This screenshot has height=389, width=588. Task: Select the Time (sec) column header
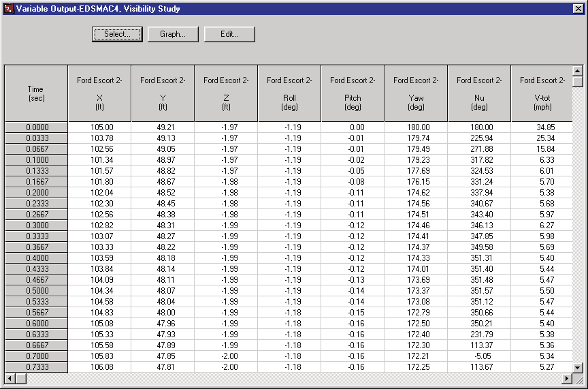tap(36, 93)
